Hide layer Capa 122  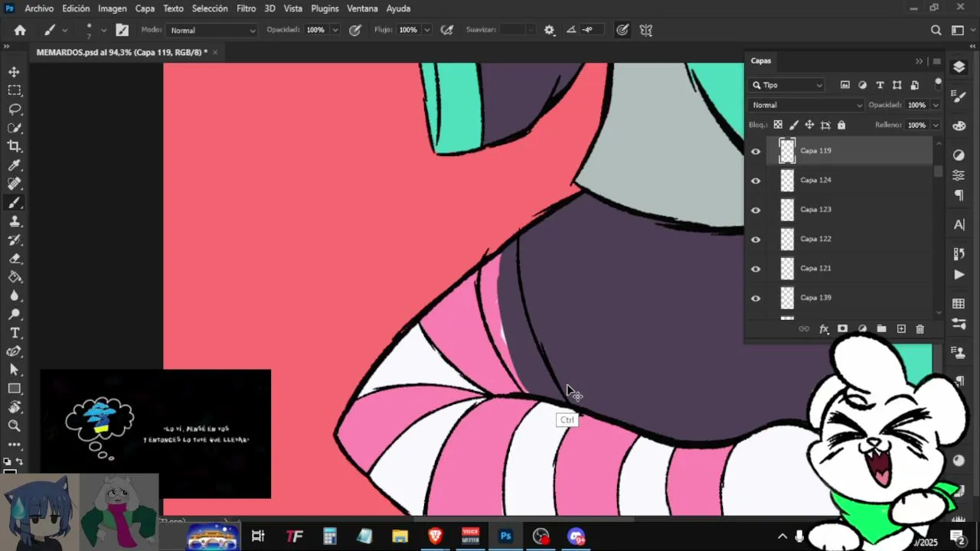coord(756,240)
